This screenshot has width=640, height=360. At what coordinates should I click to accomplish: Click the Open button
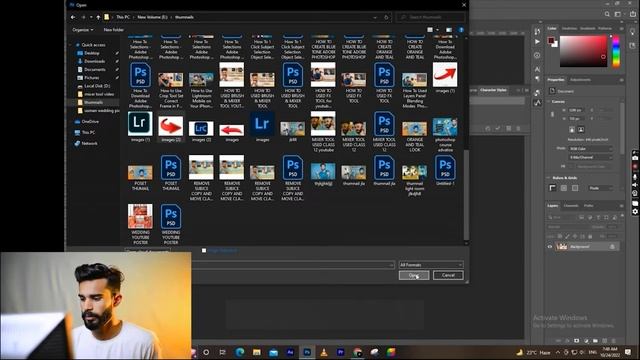tap(414, 275)
